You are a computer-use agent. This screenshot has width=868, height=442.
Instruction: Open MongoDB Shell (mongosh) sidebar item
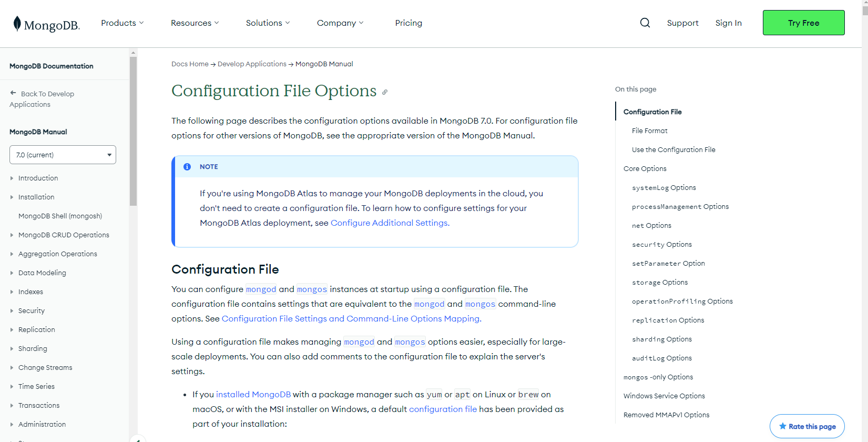coord(60,216)
